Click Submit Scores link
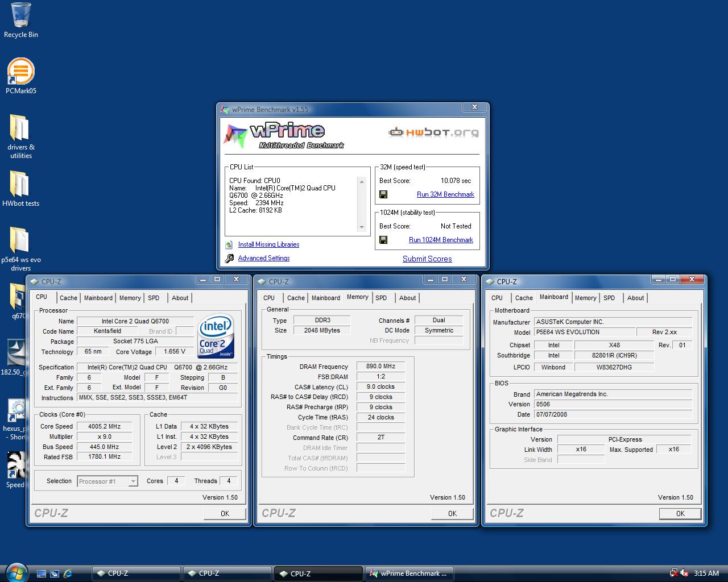The image size is (728, 582). pos(427,259)
